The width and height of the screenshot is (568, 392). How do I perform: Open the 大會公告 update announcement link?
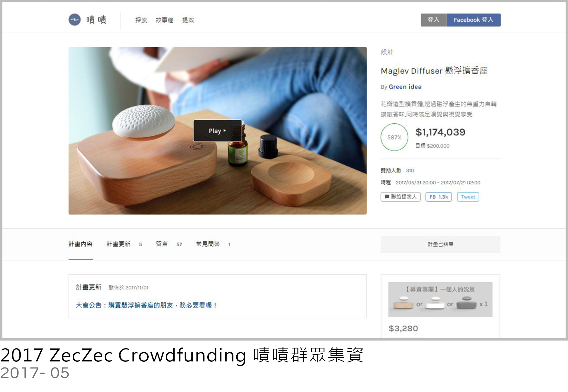tap(146, 305)
